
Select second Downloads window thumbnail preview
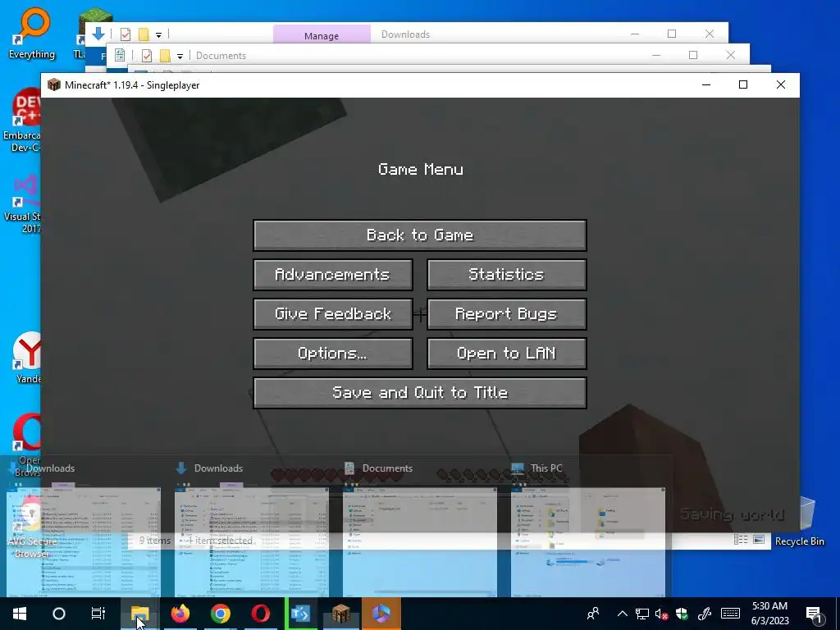coord(252,541)
